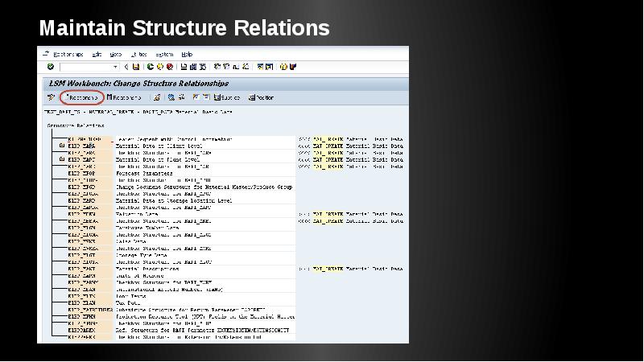Viewport: 644px width, 362px height.
Task: Open the yellow Help icon
Action: pyautogui.click(x=283, y=67)
